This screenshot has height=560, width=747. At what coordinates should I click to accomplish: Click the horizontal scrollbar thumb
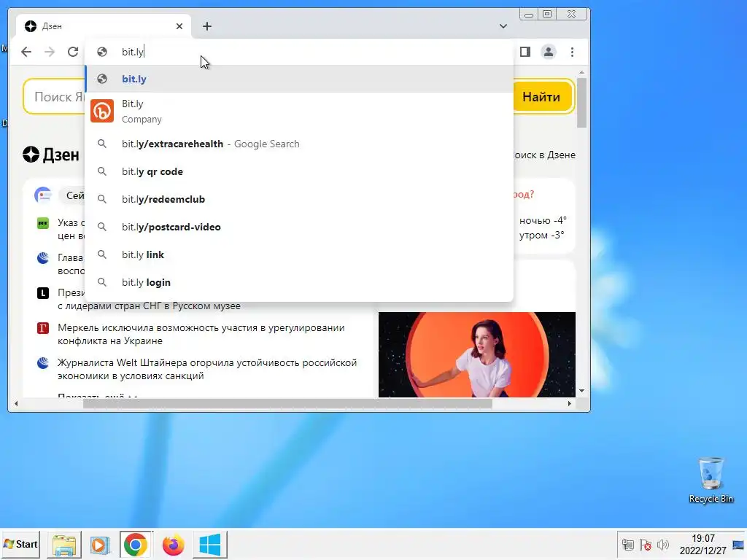tap(287, 404)
